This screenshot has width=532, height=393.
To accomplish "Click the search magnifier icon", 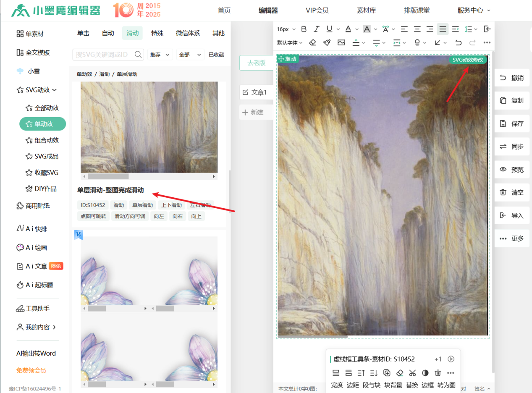I will pos(138,55).
